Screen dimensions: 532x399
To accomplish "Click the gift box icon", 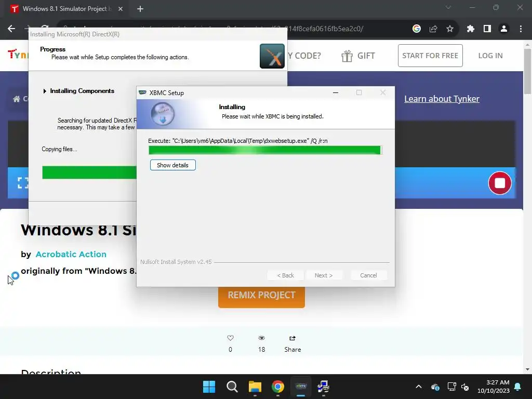I will (x=347, y=56).
